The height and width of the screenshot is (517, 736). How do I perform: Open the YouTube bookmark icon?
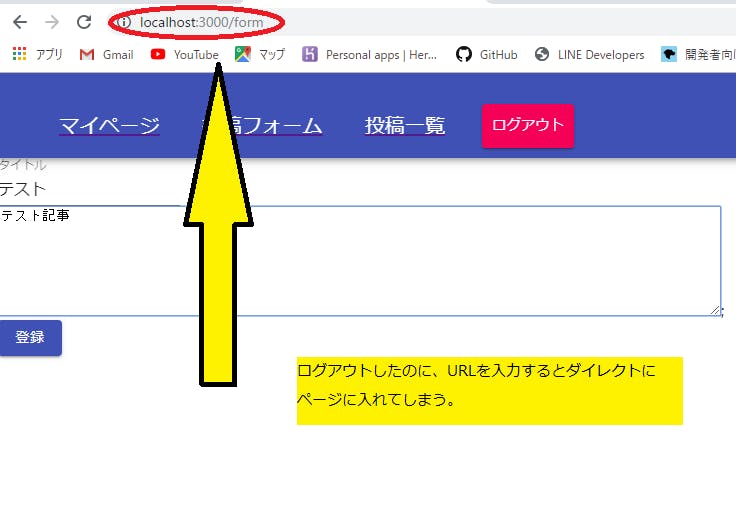pos(158,54)
